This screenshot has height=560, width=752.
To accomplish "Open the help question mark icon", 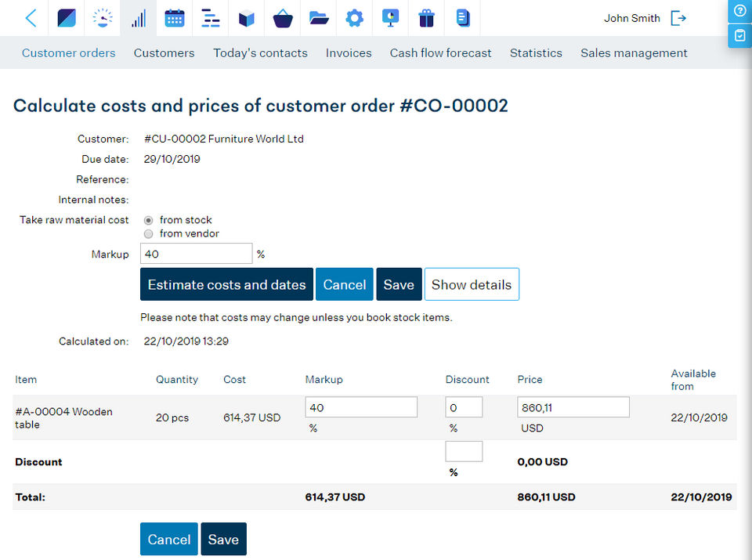I will [739, 11].
